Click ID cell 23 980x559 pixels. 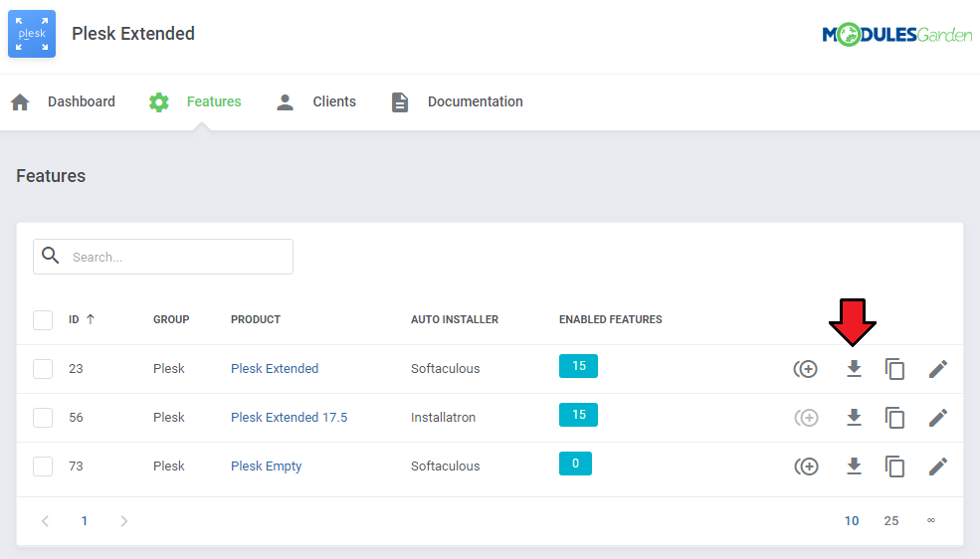pos(76,368)
